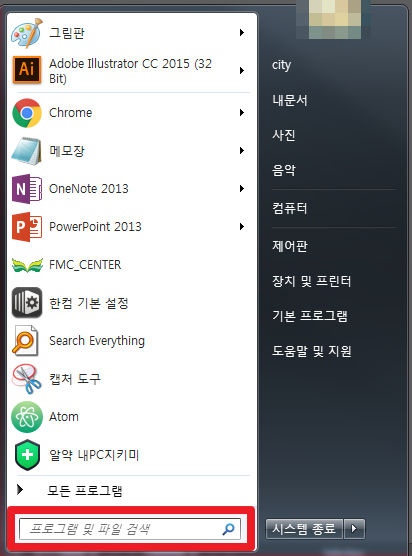Open 도움말 및 지원
Screen dimensions: 412x556
[311, 351]
